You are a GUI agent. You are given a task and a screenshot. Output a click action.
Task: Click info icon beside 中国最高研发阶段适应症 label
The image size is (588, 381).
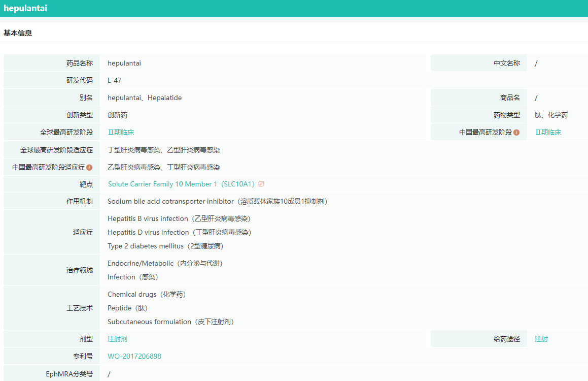pyautogui.click(x=89, y=167)
